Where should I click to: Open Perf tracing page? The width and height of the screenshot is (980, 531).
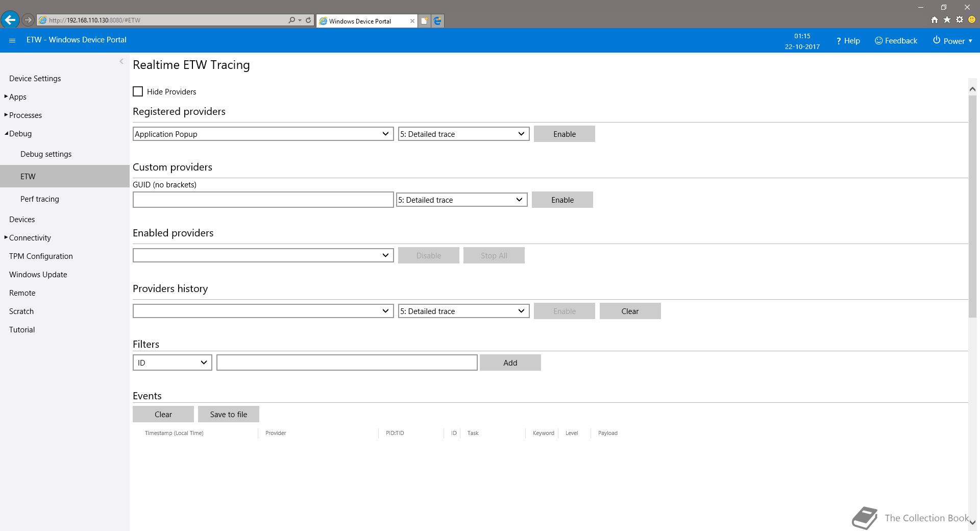pos(39,199)
